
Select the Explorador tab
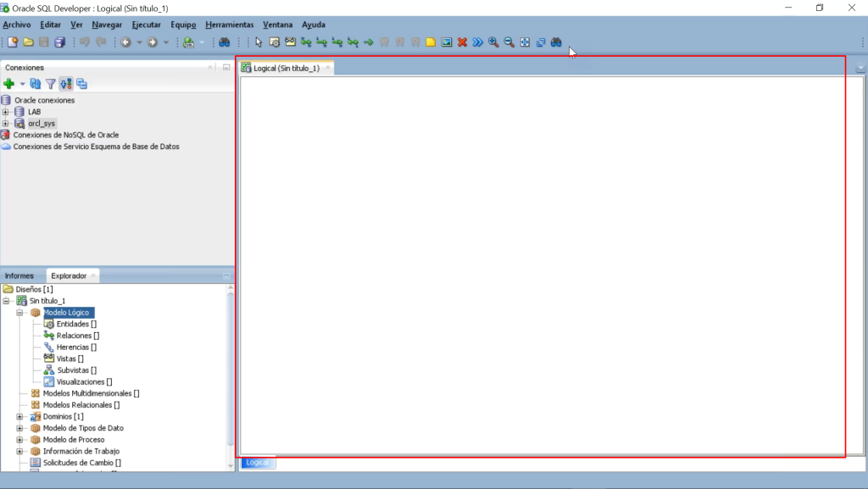69,275
